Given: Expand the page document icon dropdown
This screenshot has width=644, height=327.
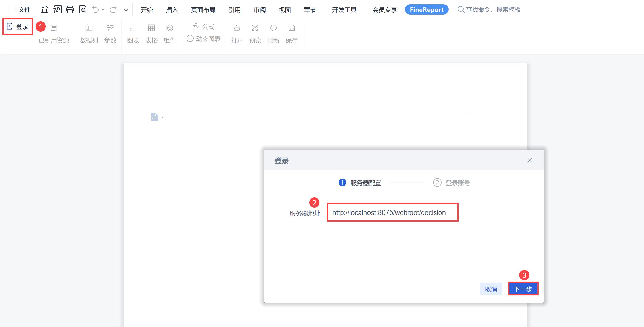Looking at the screenshot, I should (163, 117).
